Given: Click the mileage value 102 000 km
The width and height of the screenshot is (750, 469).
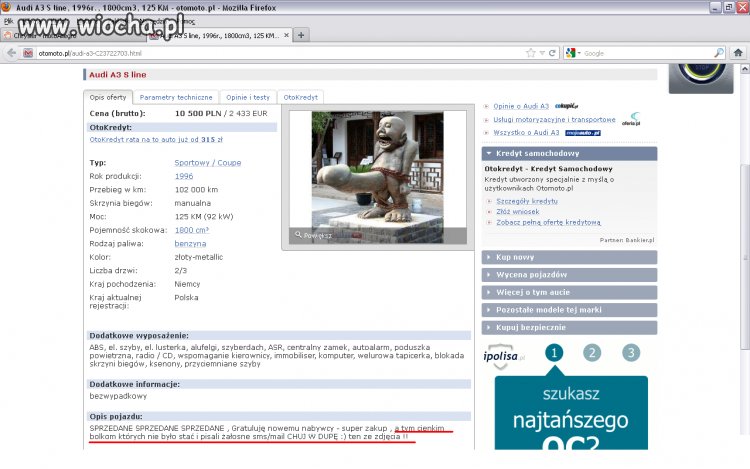Looking at the screenshot, I should pos(196,189).
